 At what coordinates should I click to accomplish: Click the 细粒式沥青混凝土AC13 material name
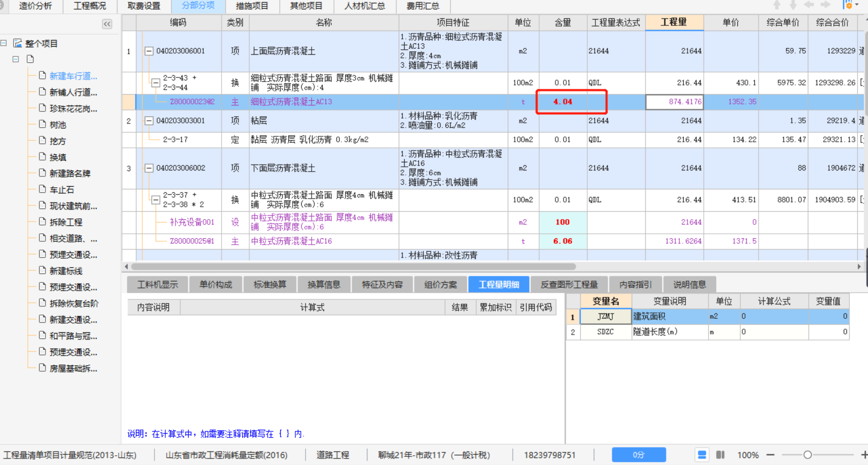click(292, 102)
